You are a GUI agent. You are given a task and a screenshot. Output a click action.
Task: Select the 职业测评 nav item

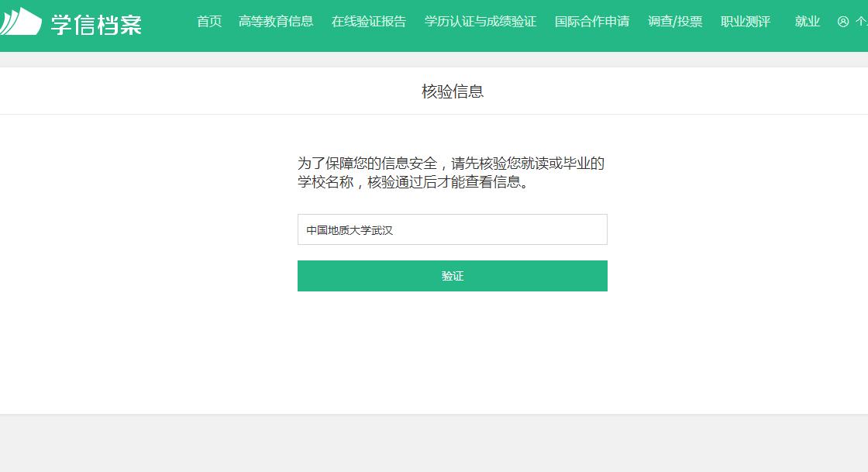coord(746,22)
